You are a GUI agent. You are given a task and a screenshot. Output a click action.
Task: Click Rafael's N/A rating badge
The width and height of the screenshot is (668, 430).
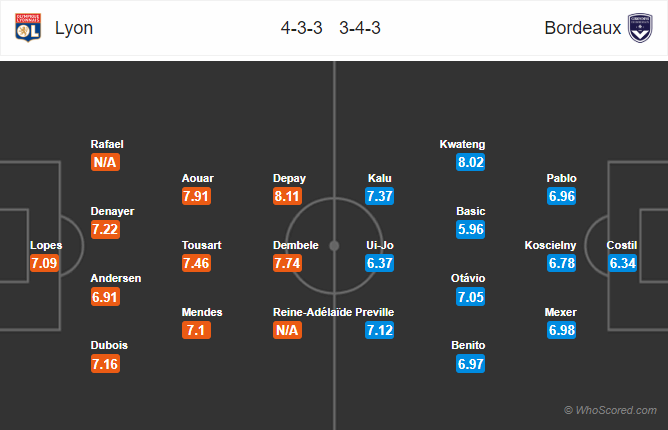pyautogui.click(x=105, y=162)
